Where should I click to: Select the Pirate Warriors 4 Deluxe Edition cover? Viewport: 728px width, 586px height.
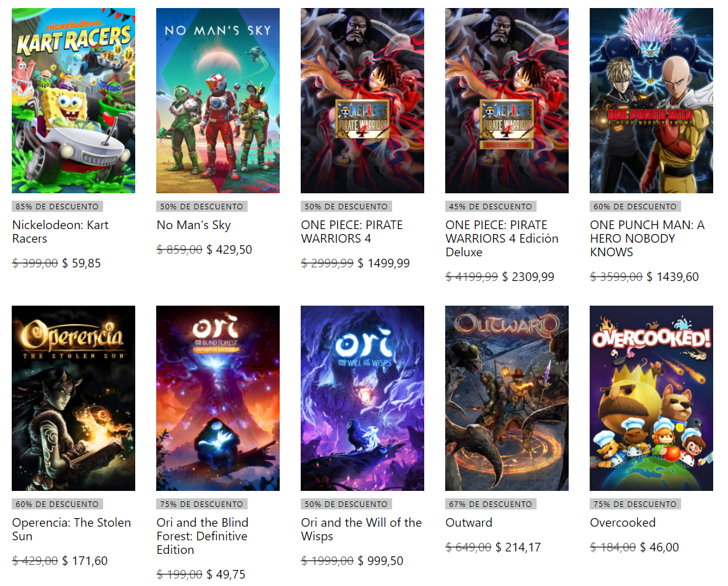[x=506, y=100]
